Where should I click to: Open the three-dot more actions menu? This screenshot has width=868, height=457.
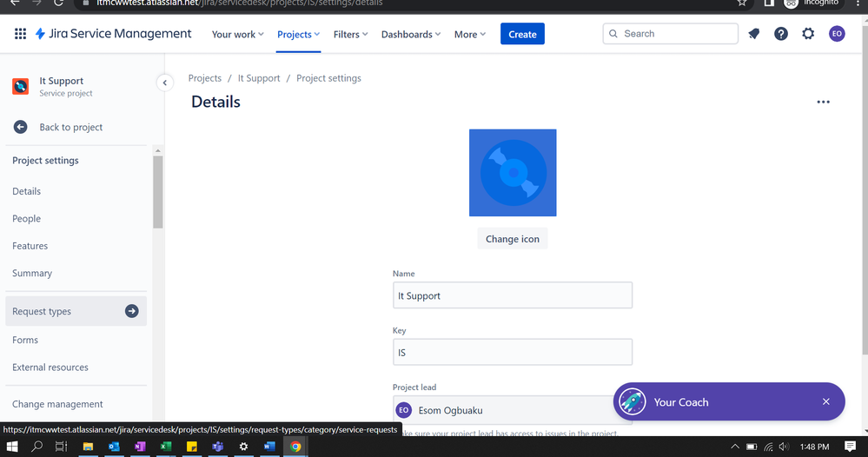823,102
